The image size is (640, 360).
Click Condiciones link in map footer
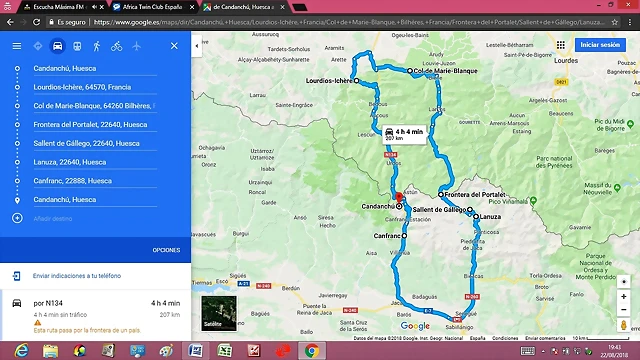[505, 338]
